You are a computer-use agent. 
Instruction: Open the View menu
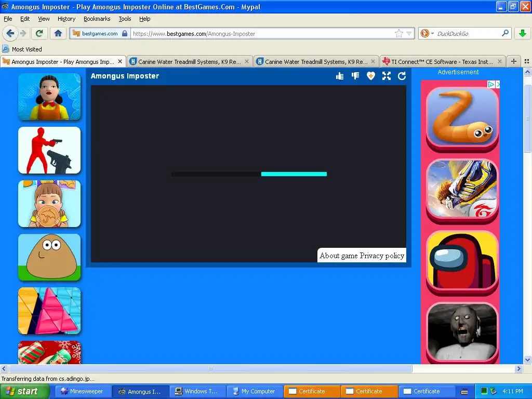tap(44, 19)
